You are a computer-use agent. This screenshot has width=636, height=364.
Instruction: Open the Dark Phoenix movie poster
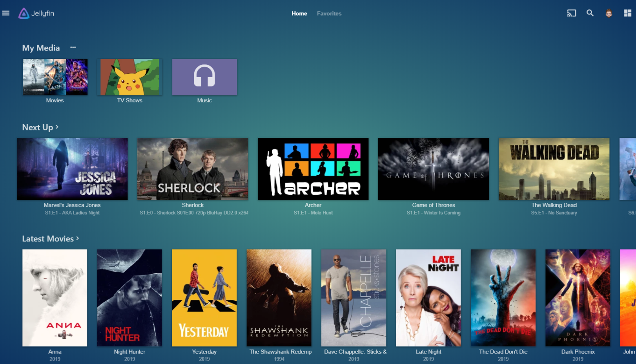578,298
